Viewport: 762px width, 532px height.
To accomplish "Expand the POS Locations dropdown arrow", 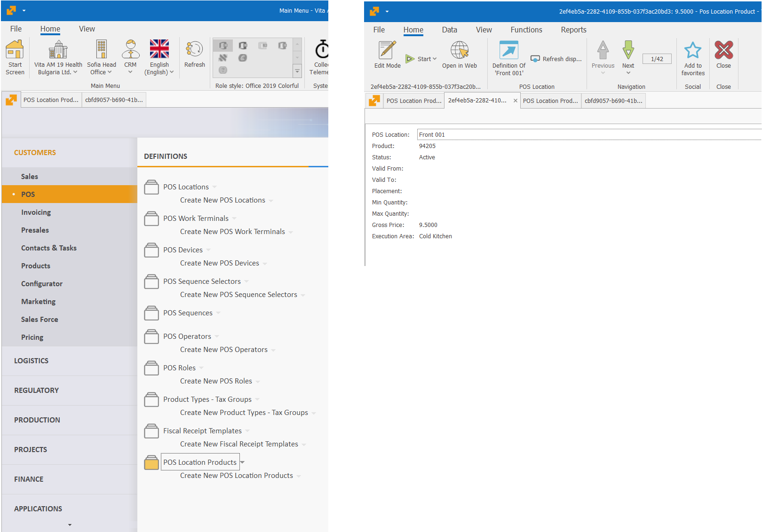I will tap(214, 187).
